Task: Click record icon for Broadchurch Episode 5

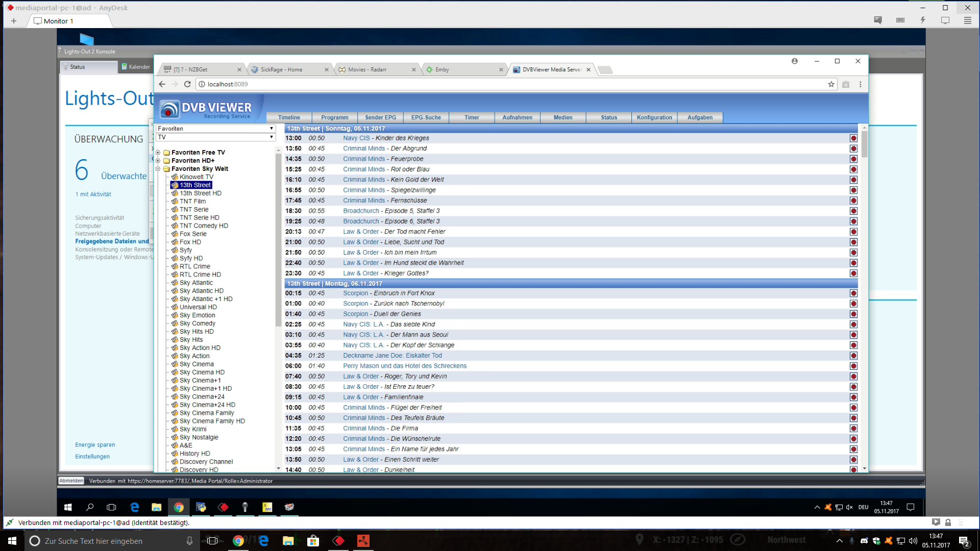Action: 853,211
